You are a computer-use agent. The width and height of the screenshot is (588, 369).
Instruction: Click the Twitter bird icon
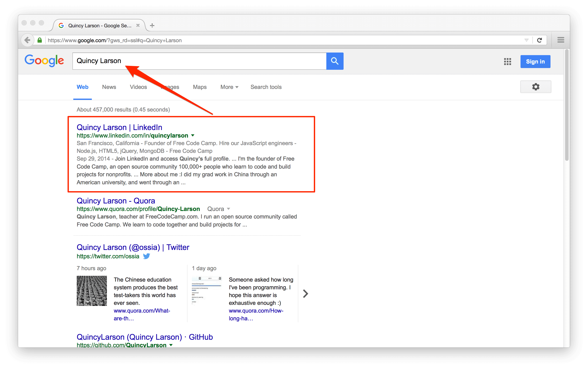coord(147,256)
